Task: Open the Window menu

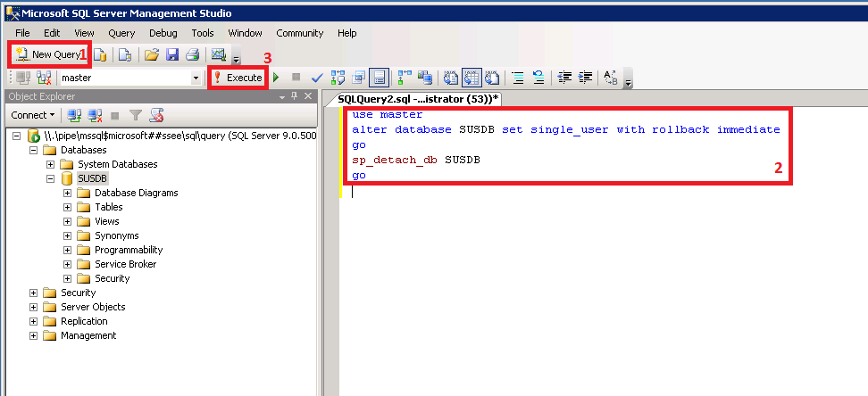Action: pyautogui.click(x=245, y=33)
